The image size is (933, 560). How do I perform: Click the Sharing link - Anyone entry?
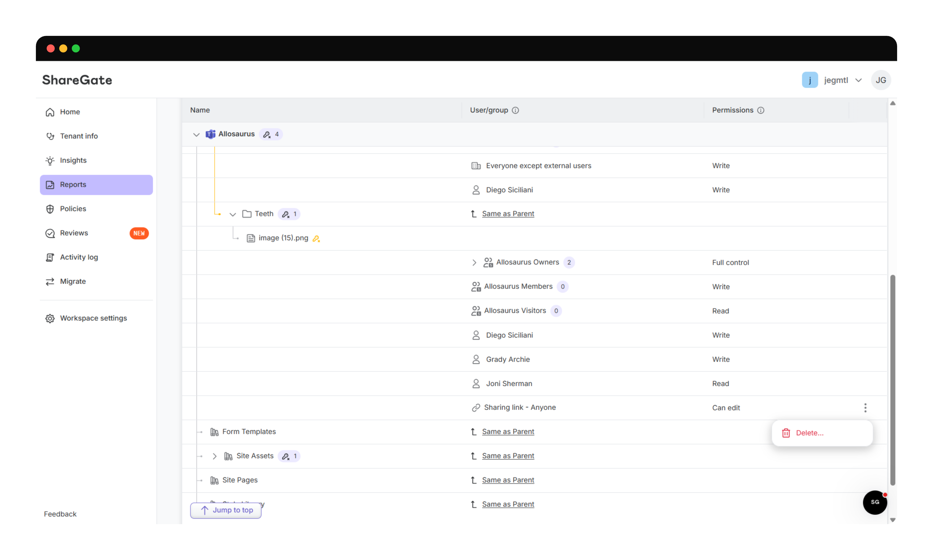point(520,408)
